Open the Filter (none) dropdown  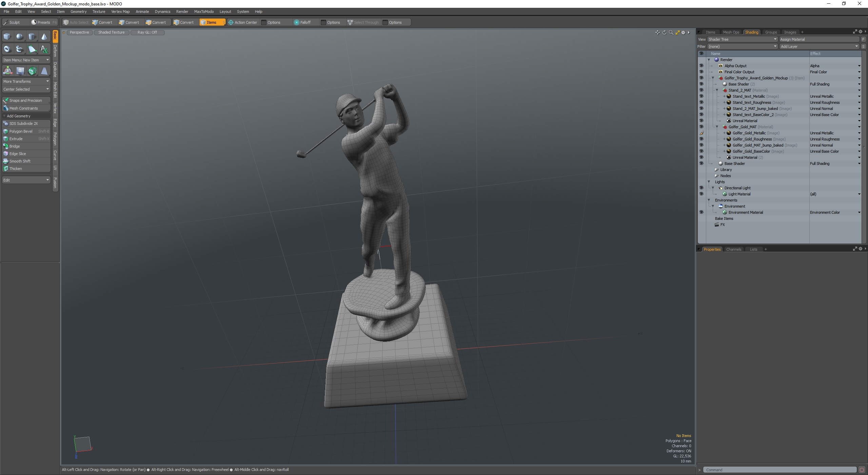click(743, 46)
